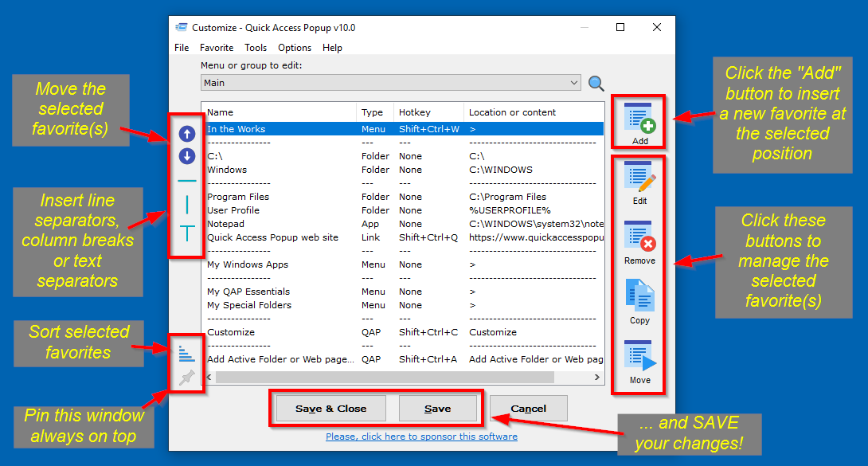Click the sponsor this software link
Viewport: 868px width, 466px height.
(x=421, y=437)
